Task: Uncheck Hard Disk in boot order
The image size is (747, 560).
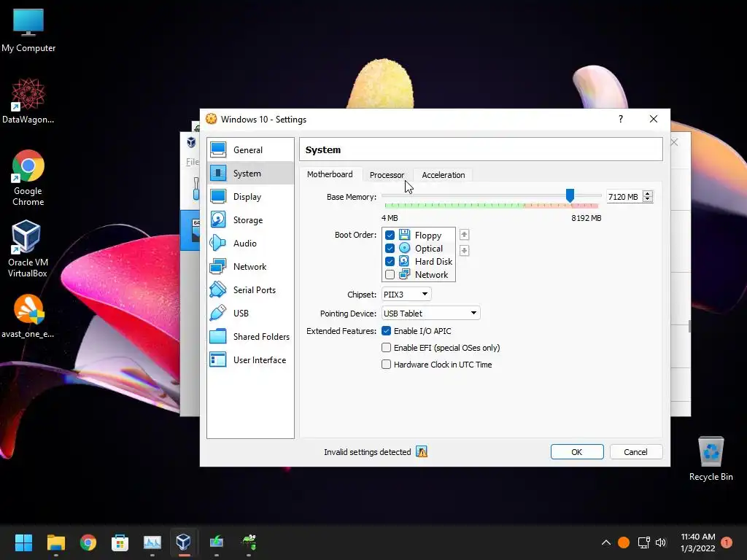Action: (x=390, y=262)
